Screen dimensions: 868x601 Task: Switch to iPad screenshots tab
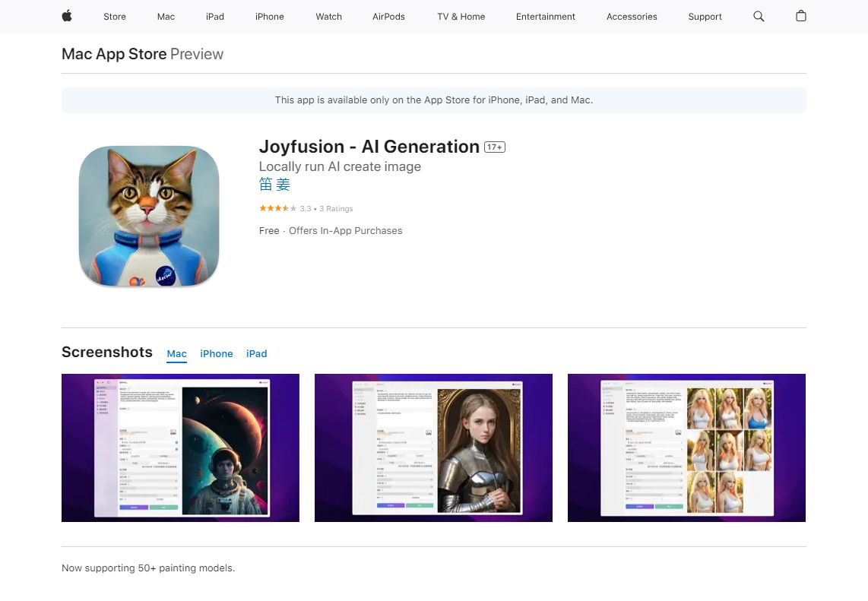tap(256, 353)
